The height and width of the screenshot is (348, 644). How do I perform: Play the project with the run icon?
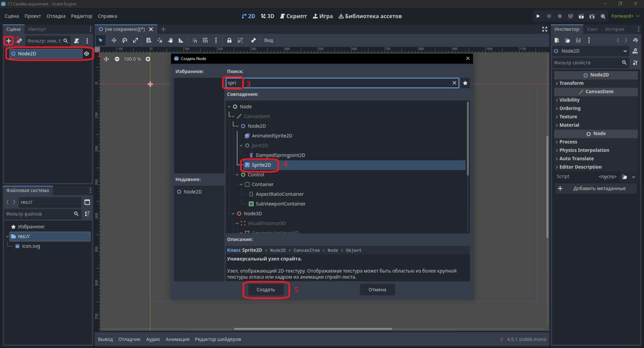pos(538,16)
